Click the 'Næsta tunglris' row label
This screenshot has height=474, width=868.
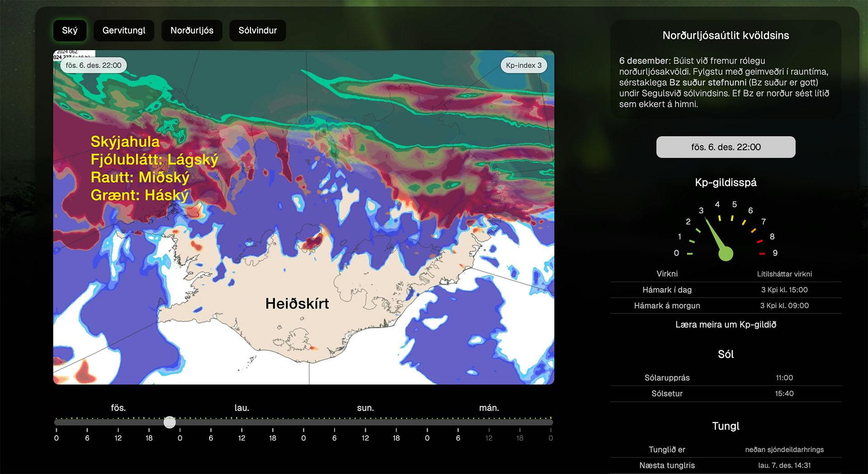(x=667, y=465)
